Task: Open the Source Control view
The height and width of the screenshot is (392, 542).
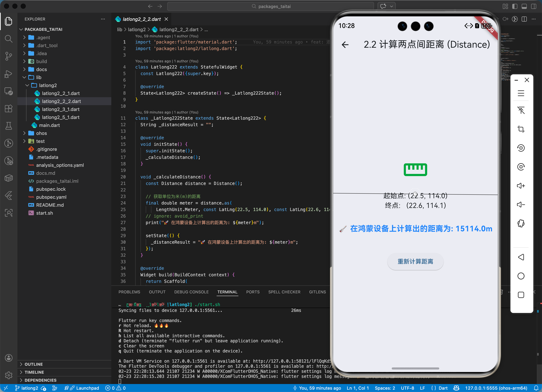Action: point(9,56)
